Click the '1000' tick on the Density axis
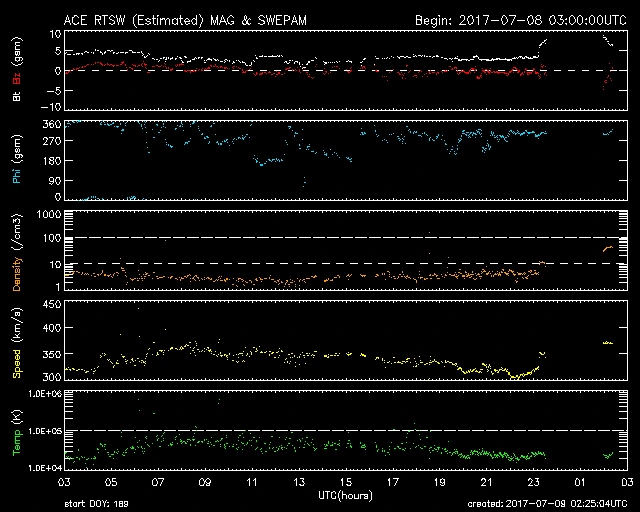This screenshot has width=640, height=512. 49,214
